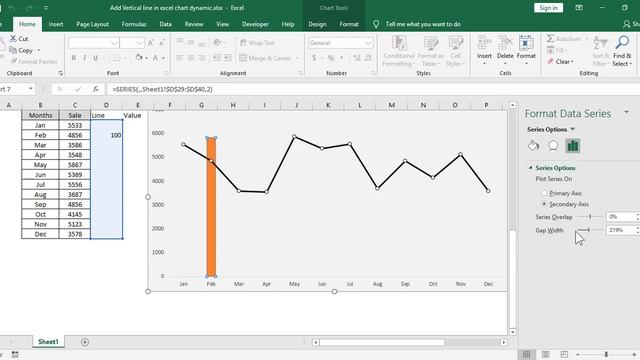Toggle Italic formatting
640x360 pixels.
84,58
